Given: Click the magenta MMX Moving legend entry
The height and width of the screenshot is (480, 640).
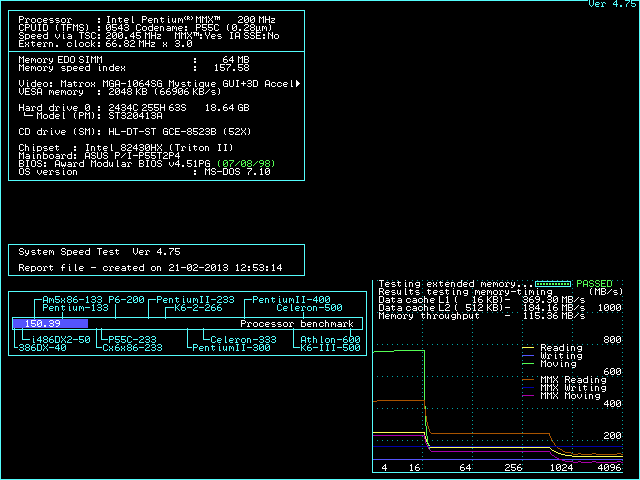Looking at the screenshot, I should coord(562,396).
